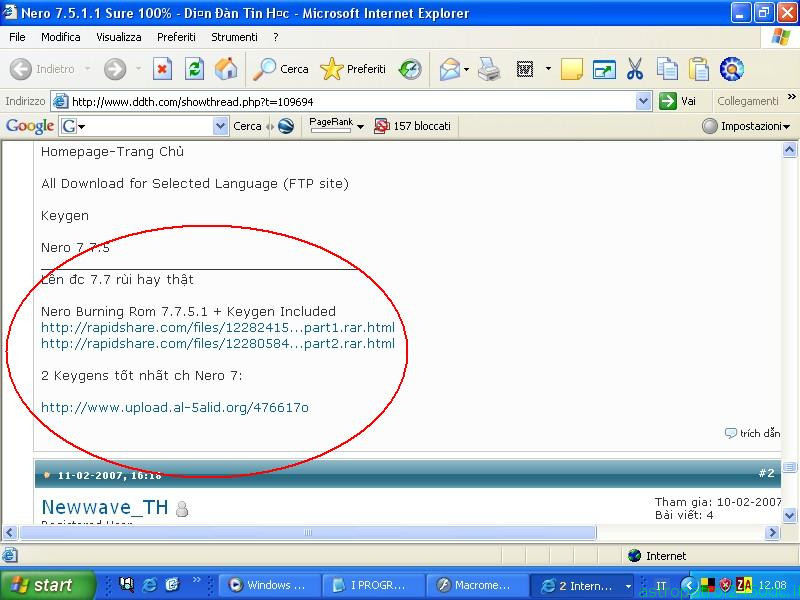Click the Google toolbar globe news icon
Viewport: 800px width, 600px height.
click(x=286, y=126)
